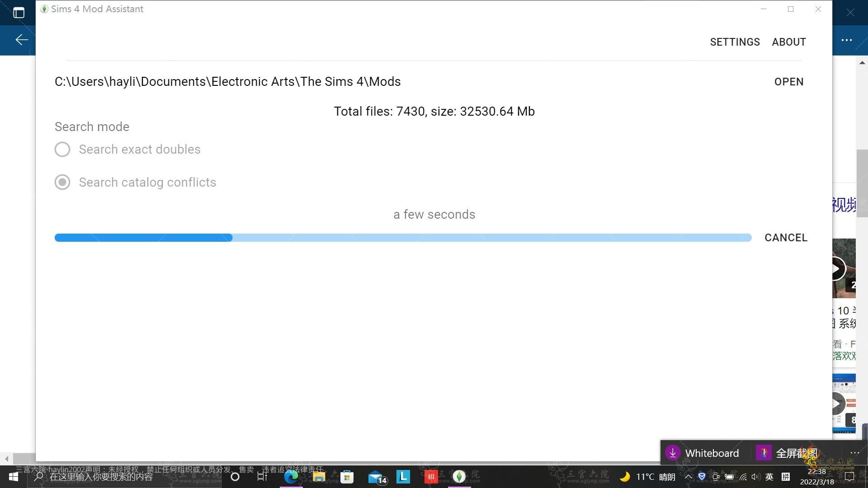The image size is (868, 488).
Task: Click the Sims 4 Mod Assistant title bar icon
Action: [x=44, y=9]
